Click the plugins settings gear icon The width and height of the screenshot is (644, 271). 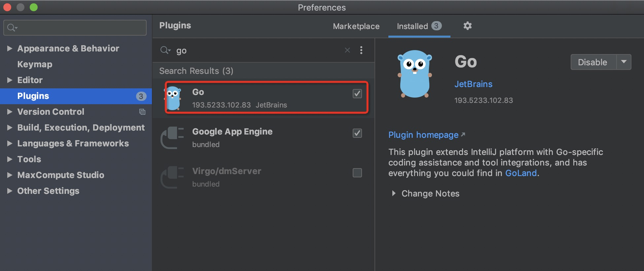click(x=467, y=26)
